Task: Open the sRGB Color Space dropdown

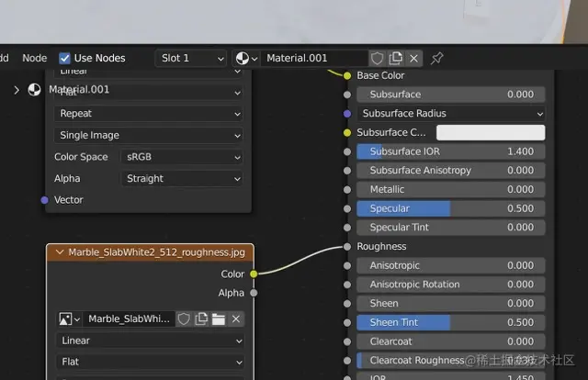Action: pos(182,157)
